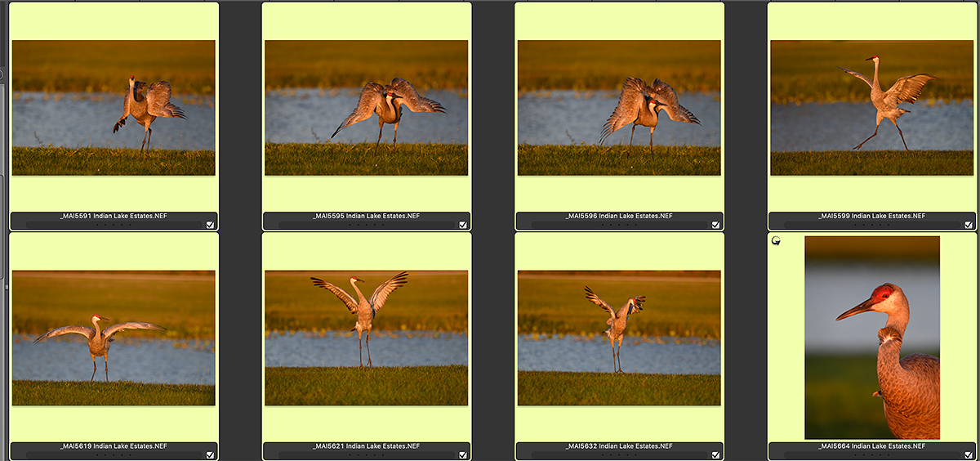Open the _MAI5596 crane thumbnail image
Viewport: 980px width, 461px height.
coord(619,108)
